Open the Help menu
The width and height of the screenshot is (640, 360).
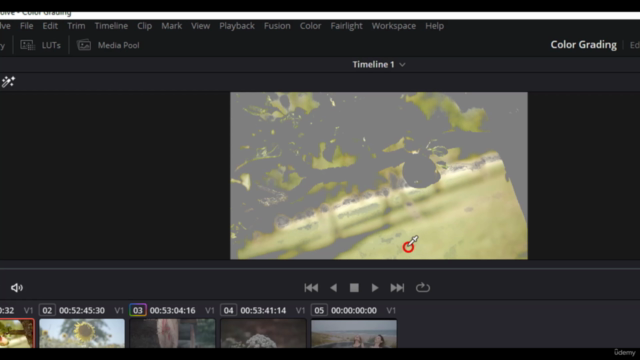pos(434,26)
